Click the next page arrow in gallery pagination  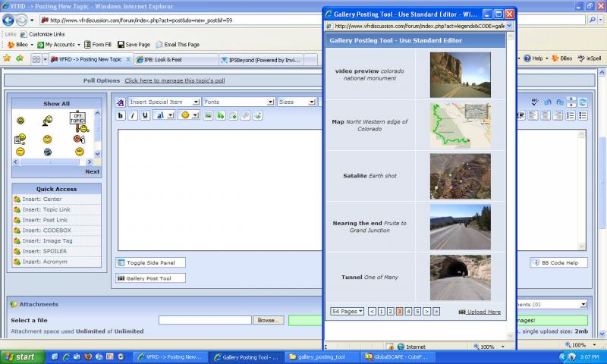[426, 311]
